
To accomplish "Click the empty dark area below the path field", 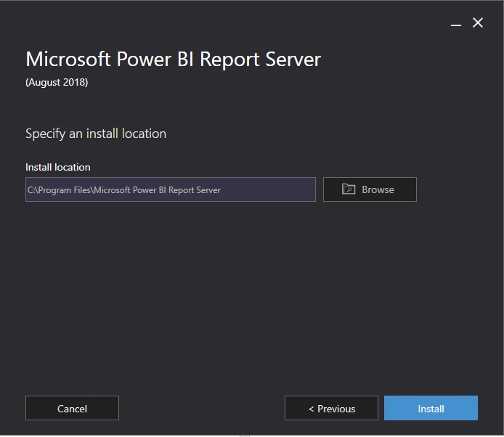I will click(x=218, y=290).
